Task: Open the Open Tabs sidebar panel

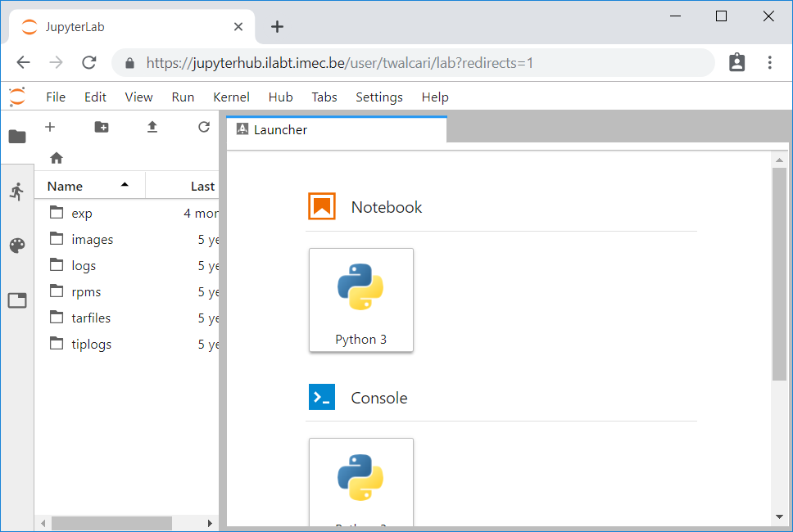Action: click(x=17, y=300)
